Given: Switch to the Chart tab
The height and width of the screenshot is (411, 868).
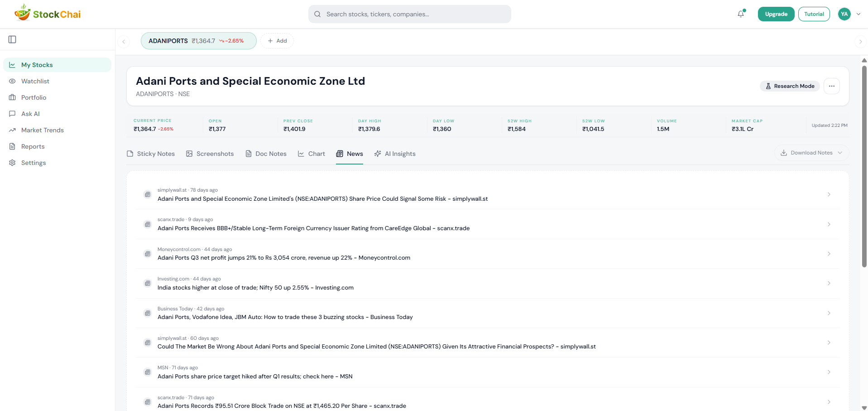Looking at the screenshot, I should [x=312, y=154].
